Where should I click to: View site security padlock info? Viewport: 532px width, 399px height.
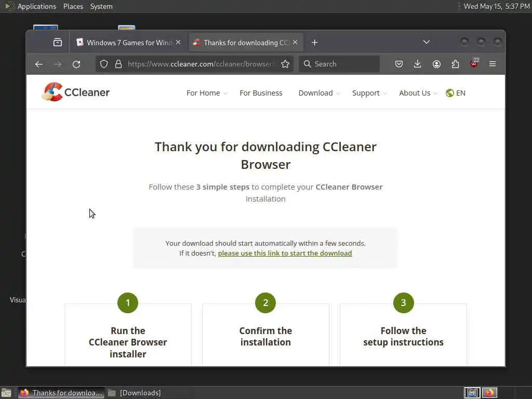[x=118, y=64]
